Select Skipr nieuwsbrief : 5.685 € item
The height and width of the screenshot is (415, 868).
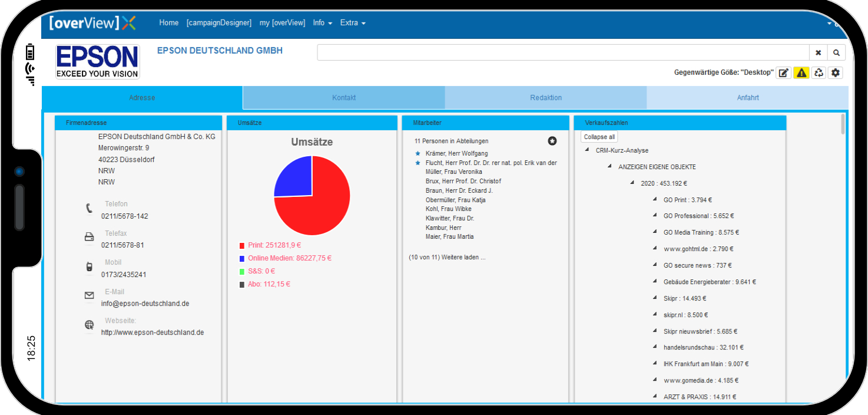[700, 331]
